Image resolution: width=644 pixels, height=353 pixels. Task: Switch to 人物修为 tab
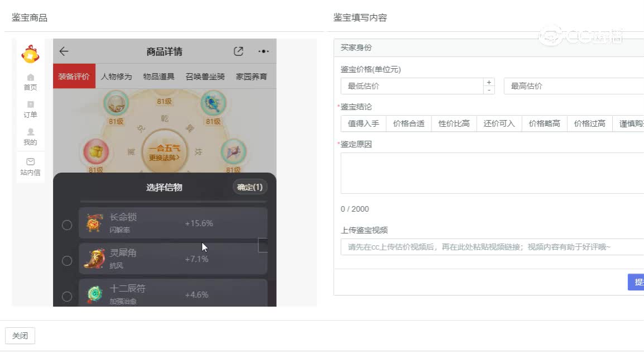tap(116, 77)
